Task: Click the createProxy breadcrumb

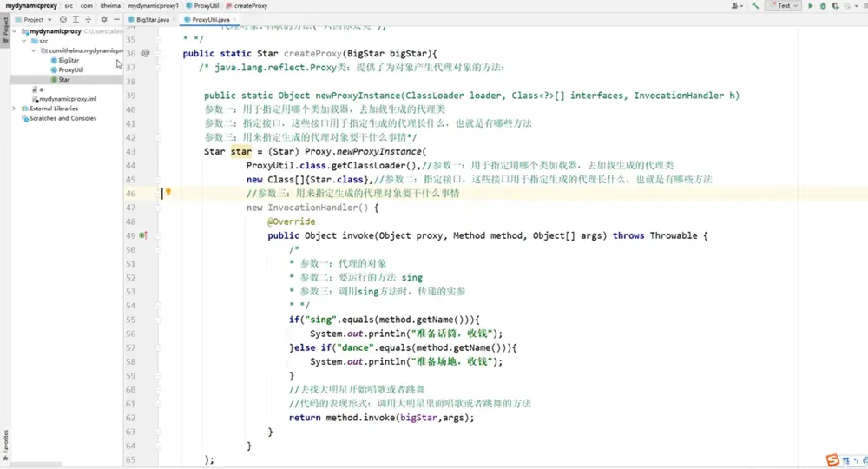Action: tap(247, 5)
